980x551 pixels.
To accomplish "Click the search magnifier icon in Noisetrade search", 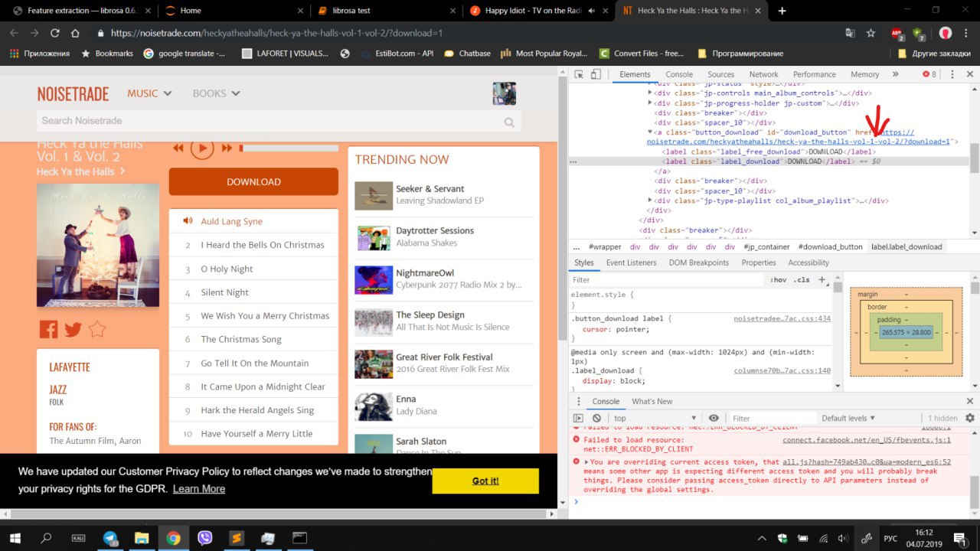I will click(510, 122).
